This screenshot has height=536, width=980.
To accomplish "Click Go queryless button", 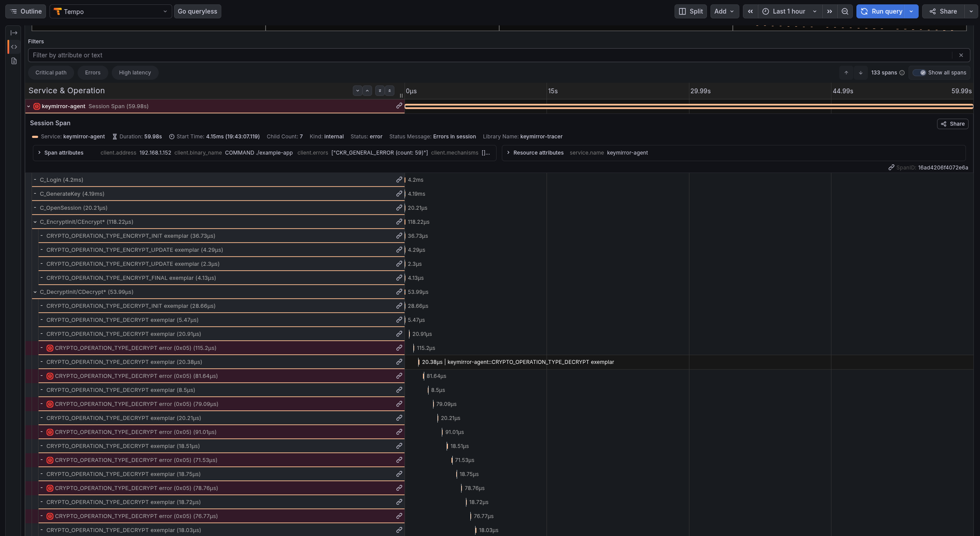I will 198,11.
